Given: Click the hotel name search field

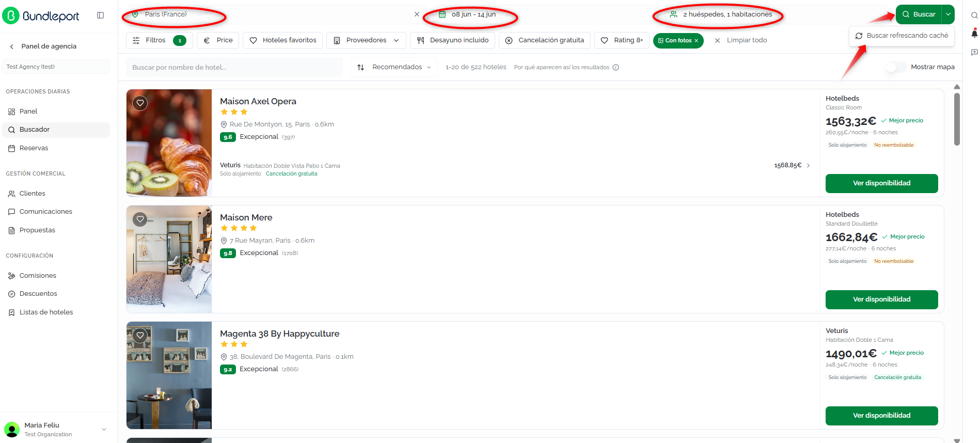Looking at the screenshot, I should [234, 67].
